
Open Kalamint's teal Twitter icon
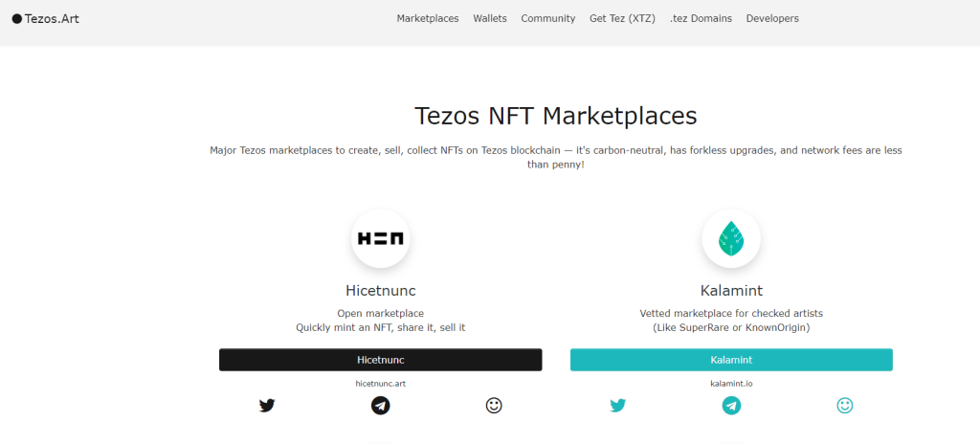click(618, 406)
